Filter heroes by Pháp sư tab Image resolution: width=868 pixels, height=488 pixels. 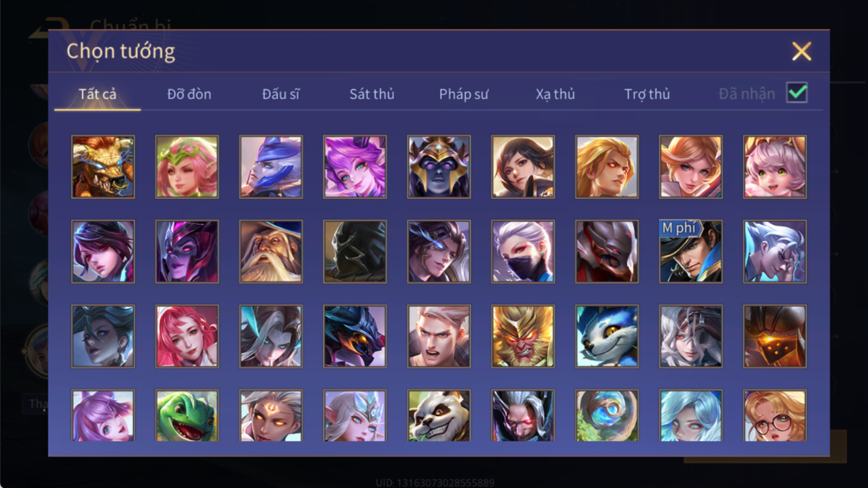pyautogui.click(x=464, y=94)
